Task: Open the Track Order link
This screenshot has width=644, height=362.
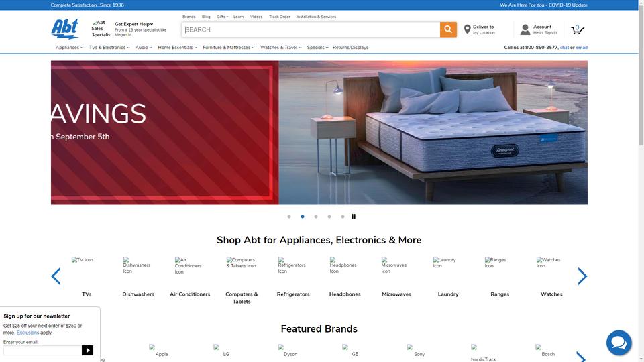Action: pyautogui.click(x=280, y=17)
